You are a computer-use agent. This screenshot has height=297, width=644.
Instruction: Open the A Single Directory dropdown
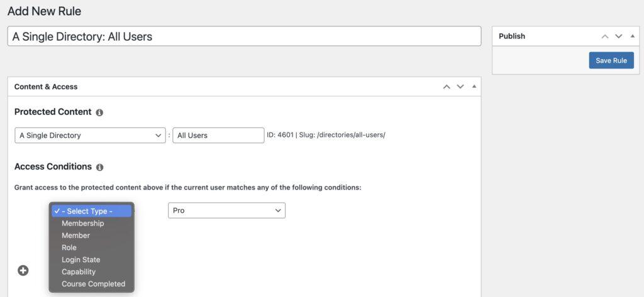90,136
